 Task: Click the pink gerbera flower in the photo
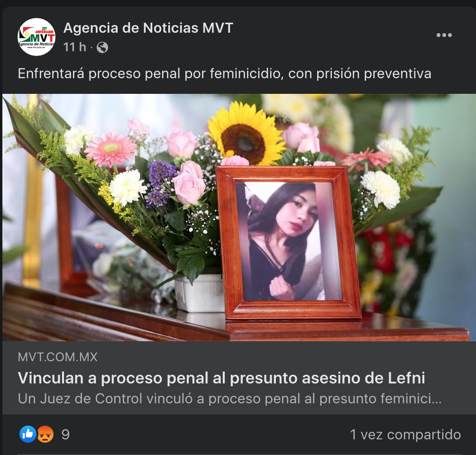click(110, 150)
